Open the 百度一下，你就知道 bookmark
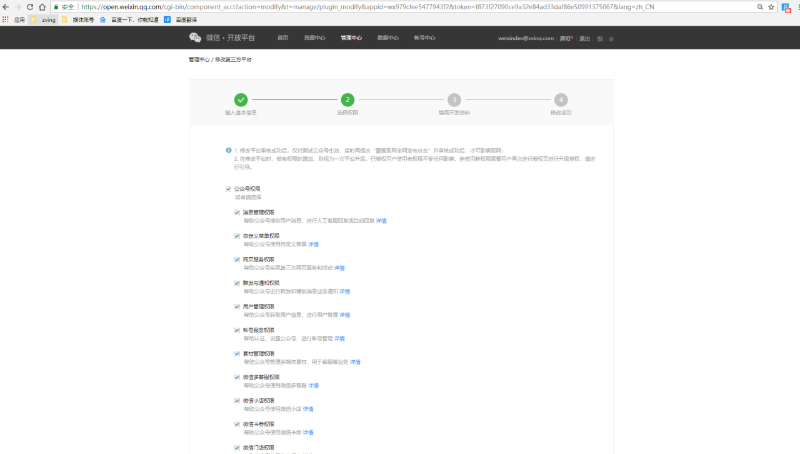 click(x=129, y=19)
